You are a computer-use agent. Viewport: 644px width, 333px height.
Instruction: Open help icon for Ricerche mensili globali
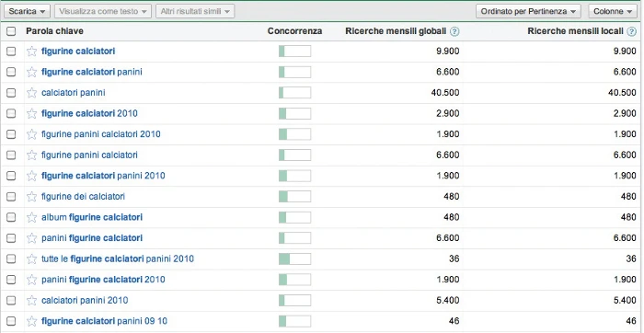[454, 31]
